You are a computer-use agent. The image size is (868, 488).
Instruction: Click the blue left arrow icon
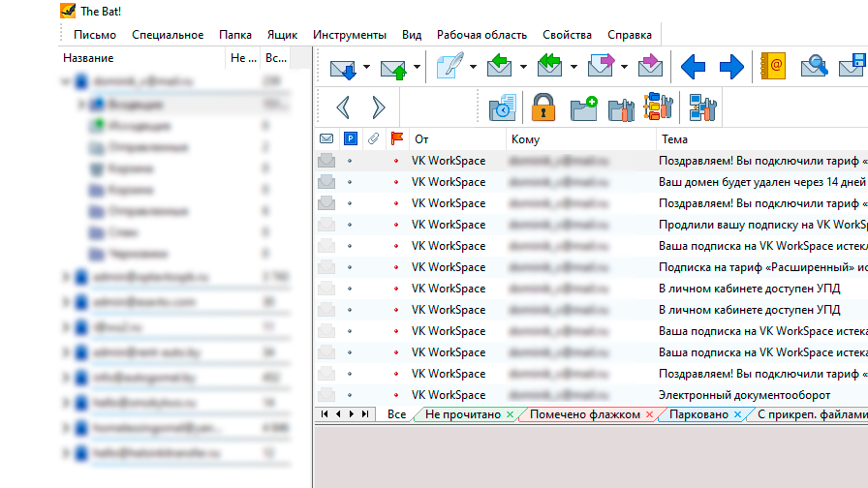click(x=693, y=67)
